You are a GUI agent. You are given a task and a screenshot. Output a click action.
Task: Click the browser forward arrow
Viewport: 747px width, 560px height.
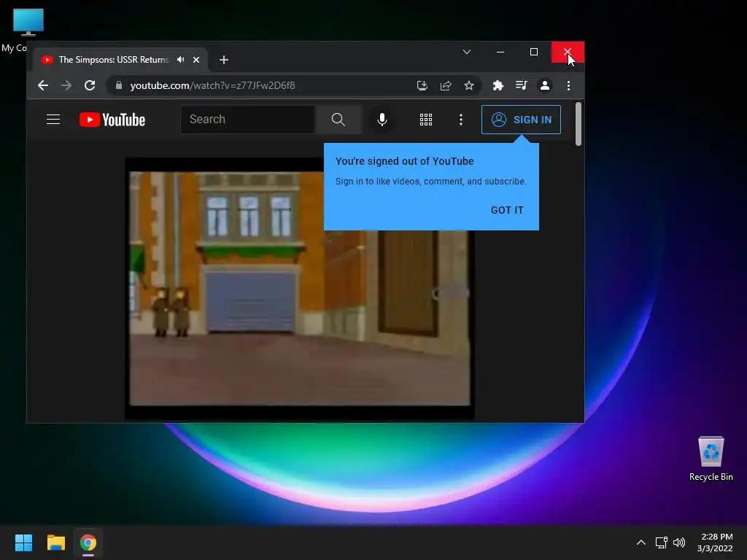coord(66,86)
